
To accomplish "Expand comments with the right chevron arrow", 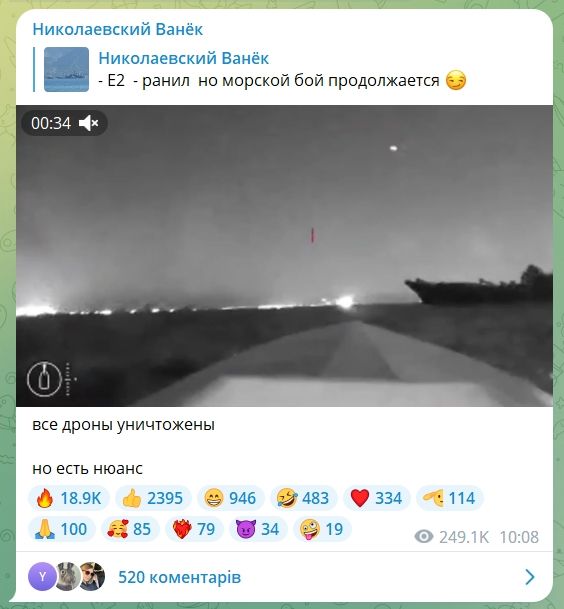I will pos(529,577).
